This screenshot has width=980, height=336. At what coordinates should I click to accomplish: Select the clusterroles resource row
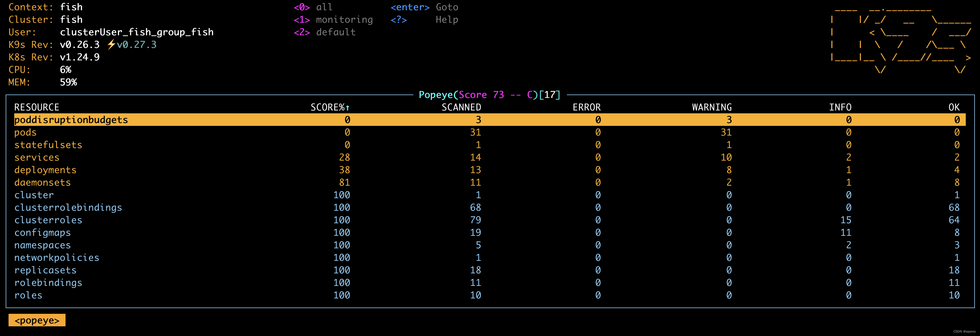point(490,220)
